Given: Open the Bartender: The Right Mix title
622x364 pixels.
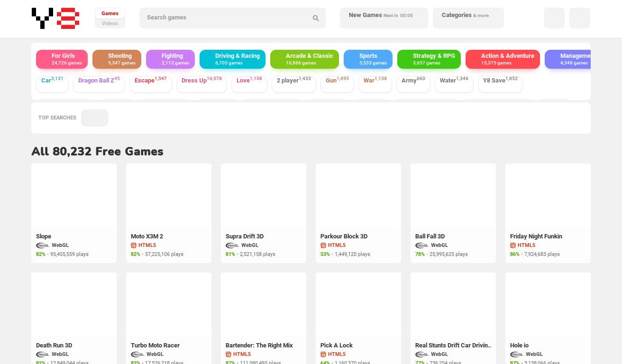Looking at the screenshot, I should click(259, 345).
